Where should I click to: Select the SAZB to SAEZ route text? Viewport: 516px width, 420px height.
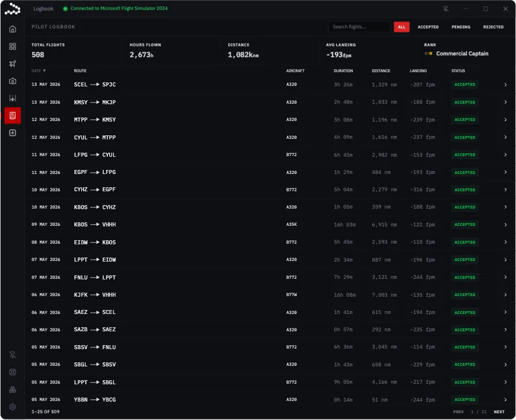coord(95,330)
